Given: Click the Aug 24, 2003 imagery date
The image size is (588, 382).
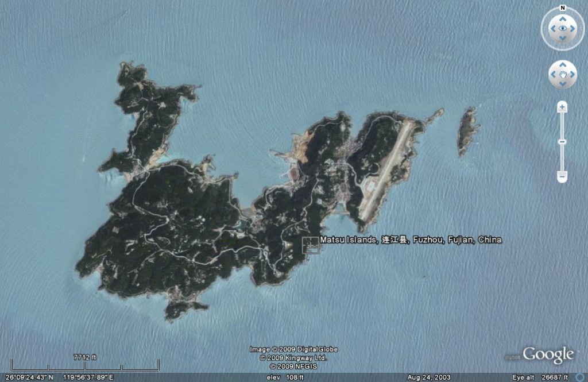Looking at the screenshot, I should coord(429,377).
